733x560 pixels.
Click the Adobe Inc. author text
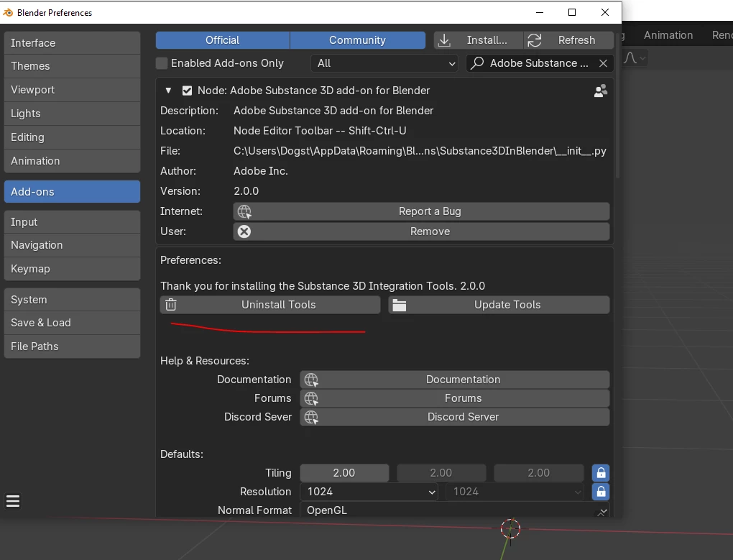click(260, 171)
